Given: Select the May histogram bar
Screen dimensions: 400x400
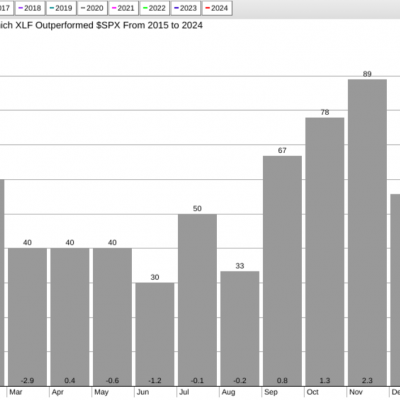Looking at the screenshot, I should point(112,317).
